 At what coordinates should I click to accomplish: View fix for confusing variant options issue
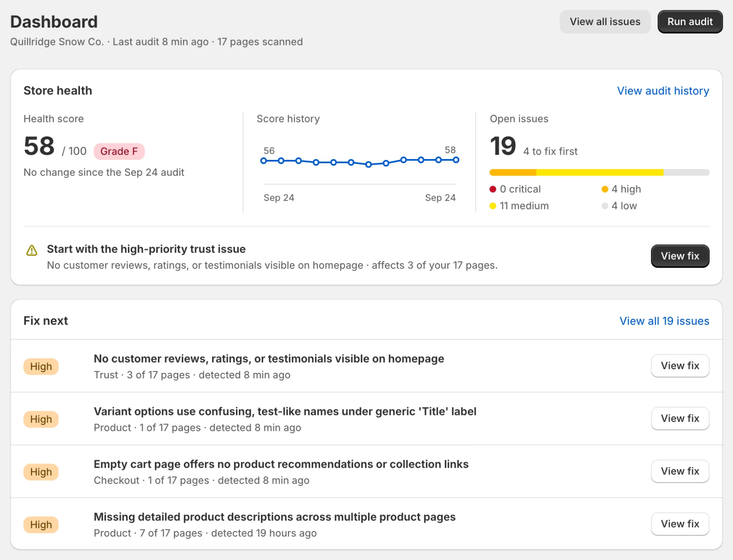pos(680,418)
